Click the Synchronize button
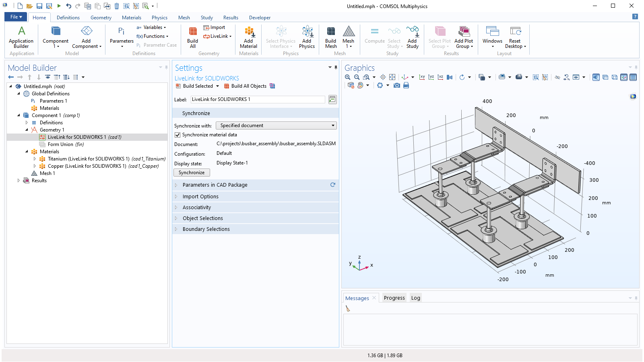The width and height of the screenshot is (644, 362). coord(192,172)
